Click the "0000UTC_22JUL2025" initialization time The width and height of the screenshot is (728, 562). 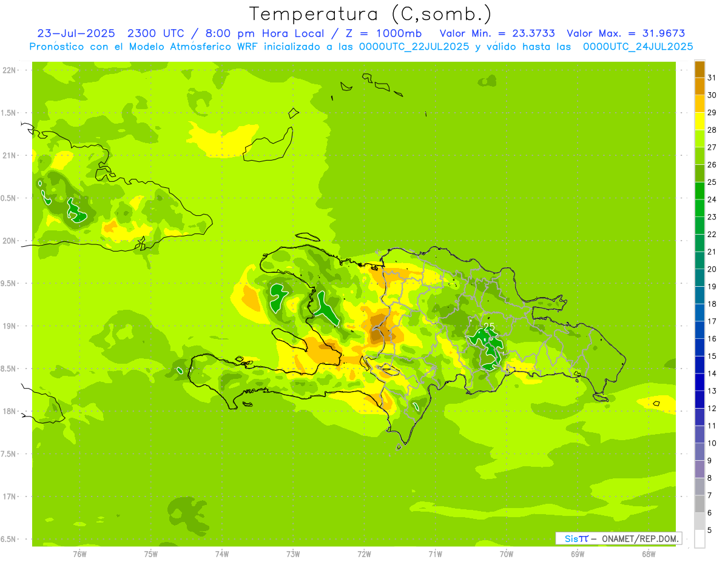point(414,47)
